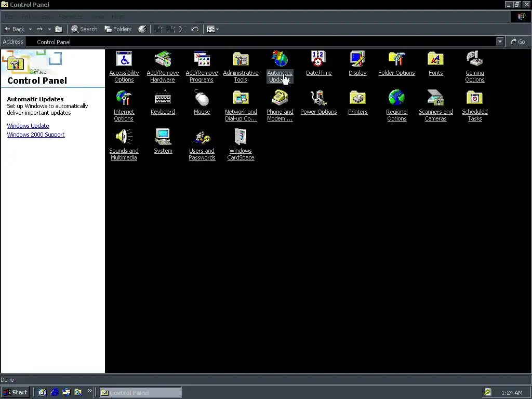This screenshot has width=532, height=399.
Task: Follow the Windows Update link
Action: [x=28, y=126]
